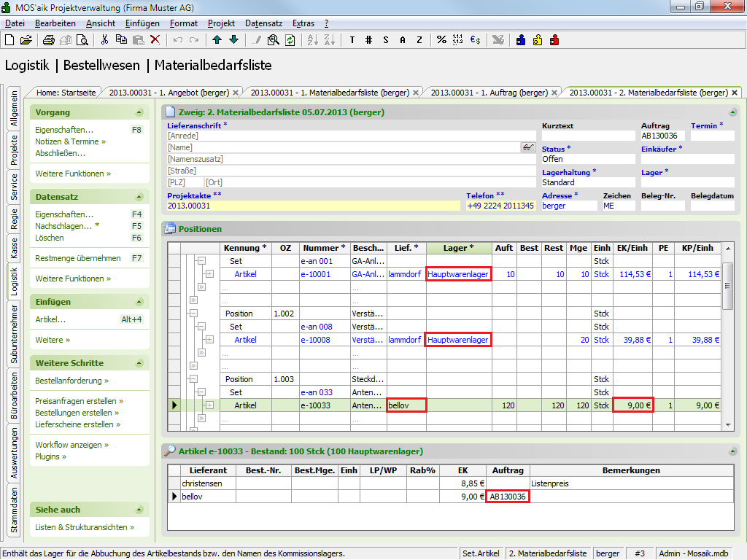The width and height of the screenshot is (747, 560).
Task: Switch to the 1. Angebot (berger) tab
Action: (x=169, y=93)
